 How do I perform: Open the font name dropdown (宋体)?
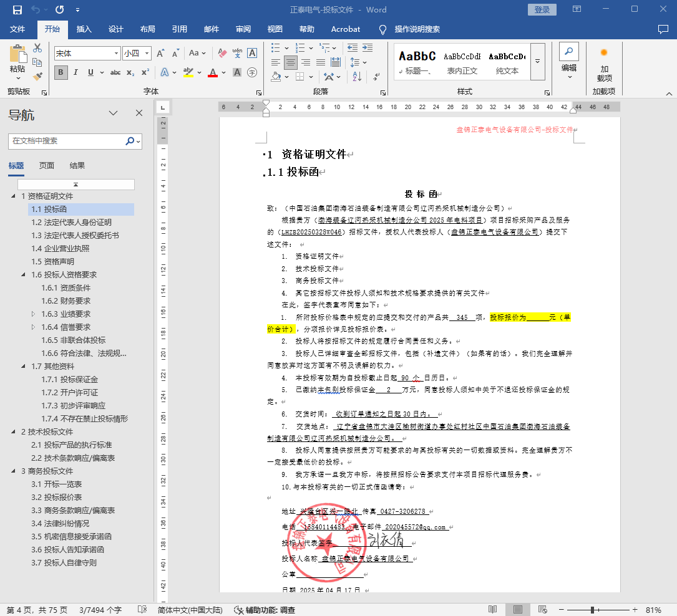click(116, 53)
